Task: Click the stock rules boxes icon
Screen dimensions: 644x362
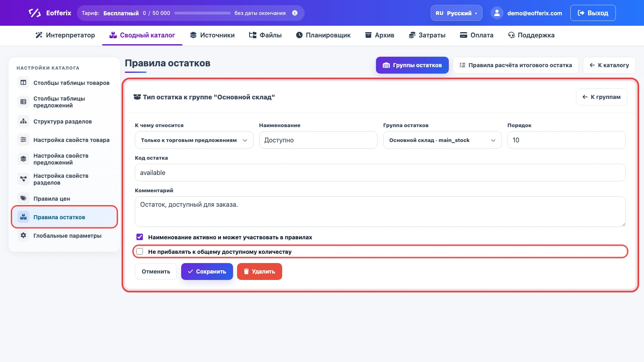Action: click(23, 217)
